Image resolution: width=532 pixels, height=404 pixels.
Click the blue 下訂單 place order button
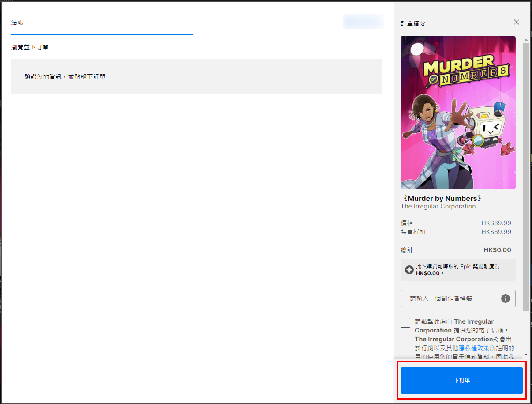point(461,381)
